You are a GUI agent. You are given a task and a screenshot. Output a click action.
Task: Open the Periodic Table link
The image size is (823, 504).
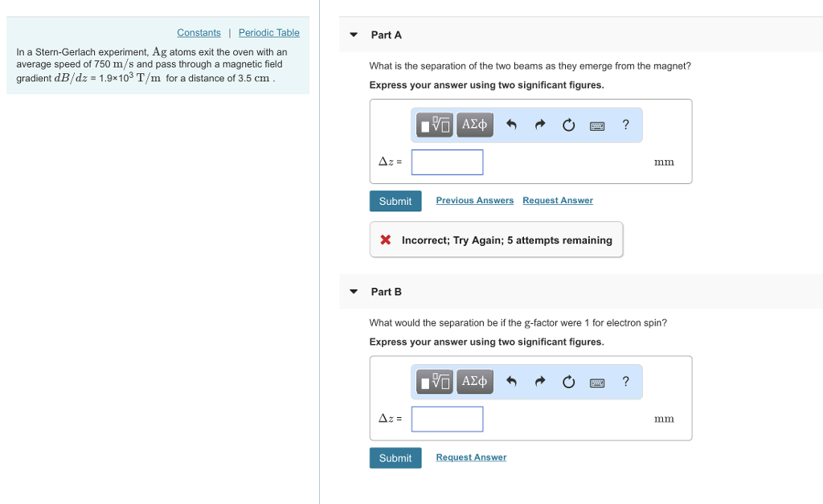point(268,32)
